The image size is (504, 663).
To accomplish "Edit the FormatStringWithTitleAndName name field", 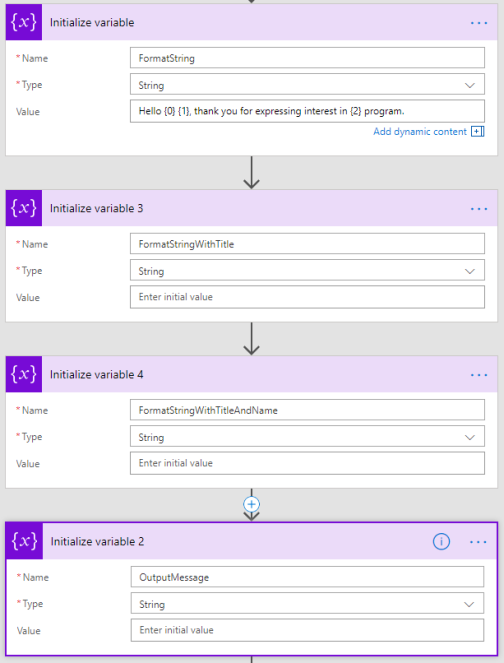I will pyautogui.click(x=307, y=410).
